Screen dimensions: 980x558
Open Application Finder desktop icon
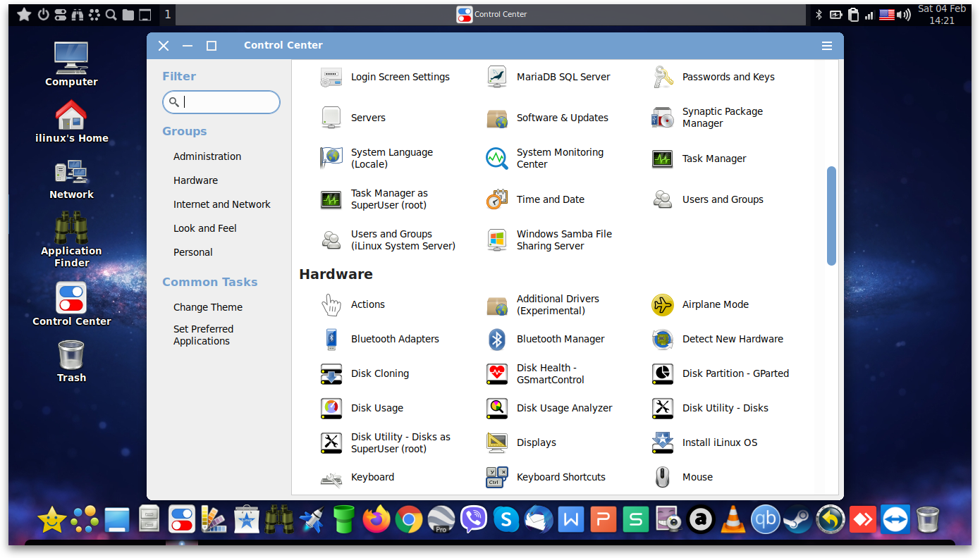(71, 240)
